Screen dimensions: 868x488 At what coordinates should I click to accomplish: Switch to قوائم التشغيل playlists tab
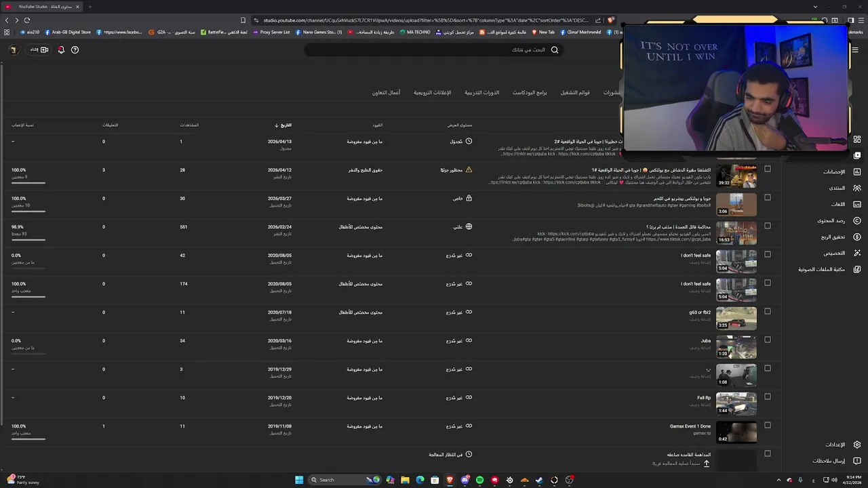tap(575, 92)
